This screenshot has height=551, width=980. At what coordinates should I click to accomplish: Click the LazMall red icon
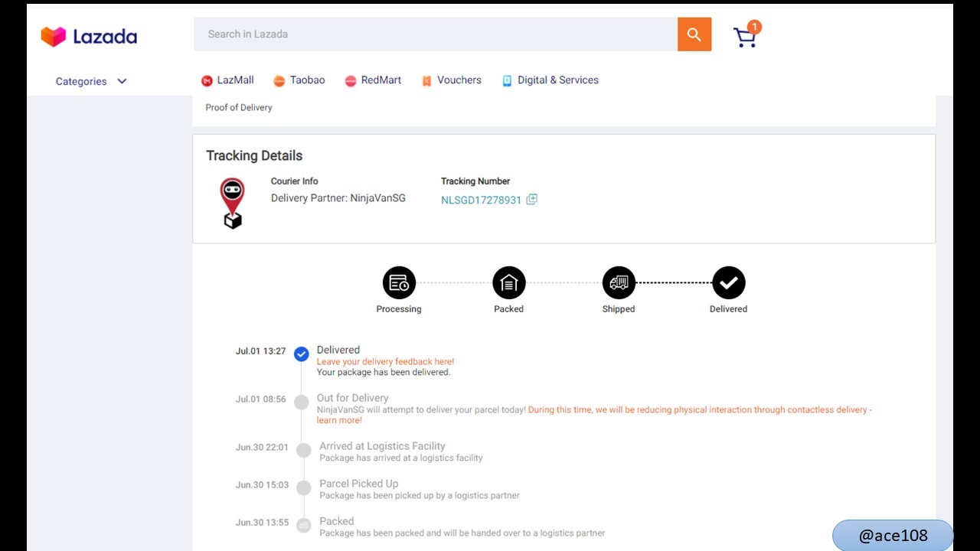click(207, 80)
